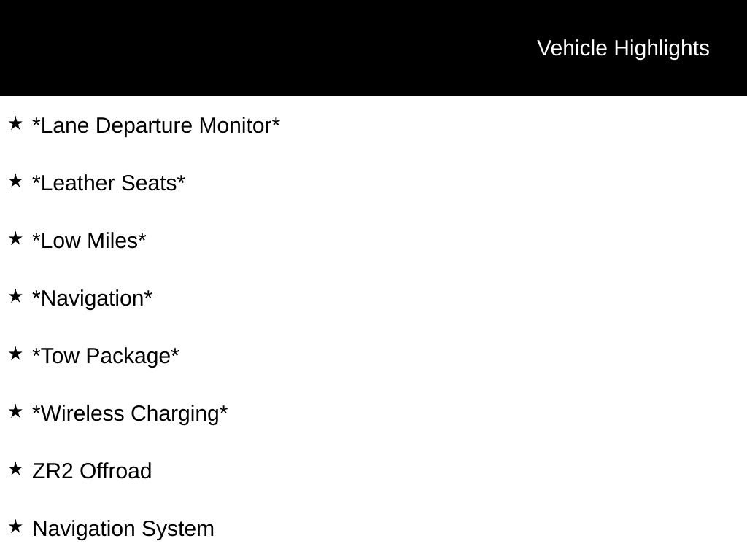The width and height of the screenshot is (747, 560).
Task: Select the Navigation System list entry
Action: (x=123, y=529)
